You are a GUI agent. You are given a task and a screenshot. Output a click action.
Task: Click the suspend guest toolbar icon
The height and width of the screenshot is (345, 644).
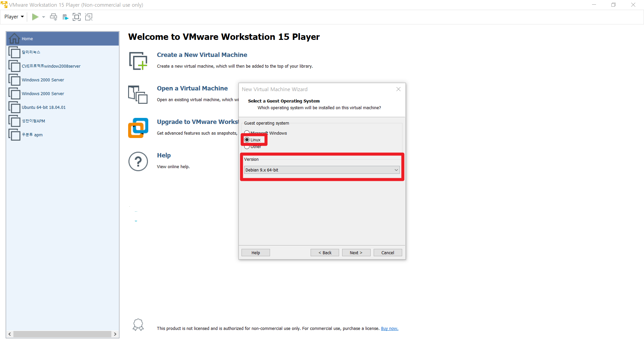65,17
